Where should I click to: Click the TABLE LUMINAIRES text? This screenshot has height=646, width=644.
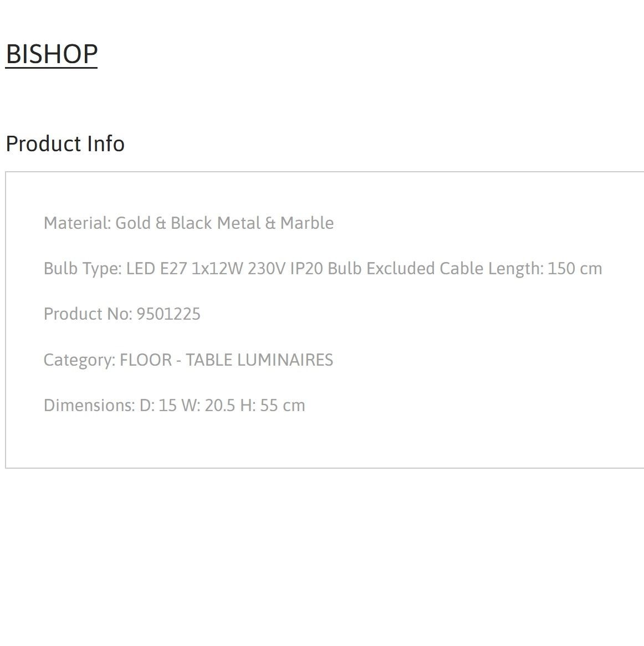tap(259, 360)
